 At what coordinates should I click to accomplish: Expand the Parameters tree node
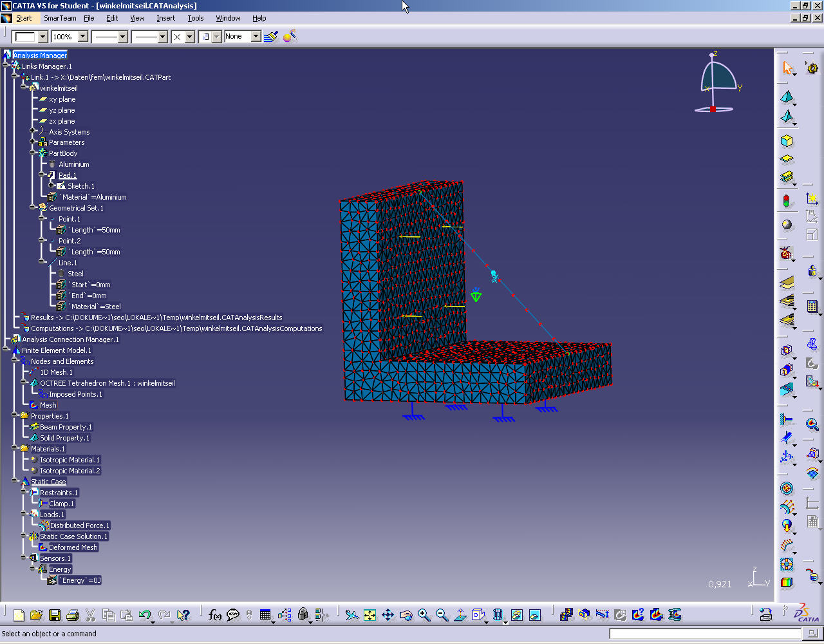pyautogui.click(x=32, y=142)
